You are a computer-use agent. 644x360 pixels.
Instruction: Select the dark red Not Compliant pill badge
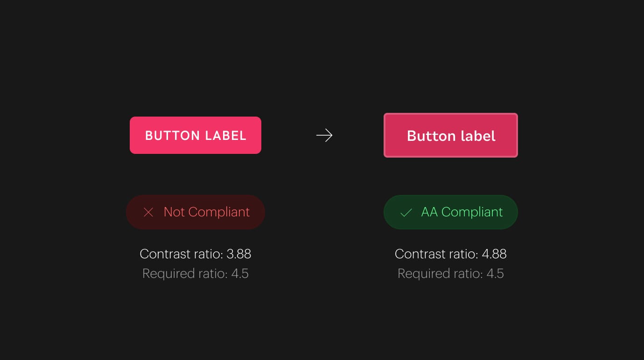pyautogui.click(x=196, y=212)
